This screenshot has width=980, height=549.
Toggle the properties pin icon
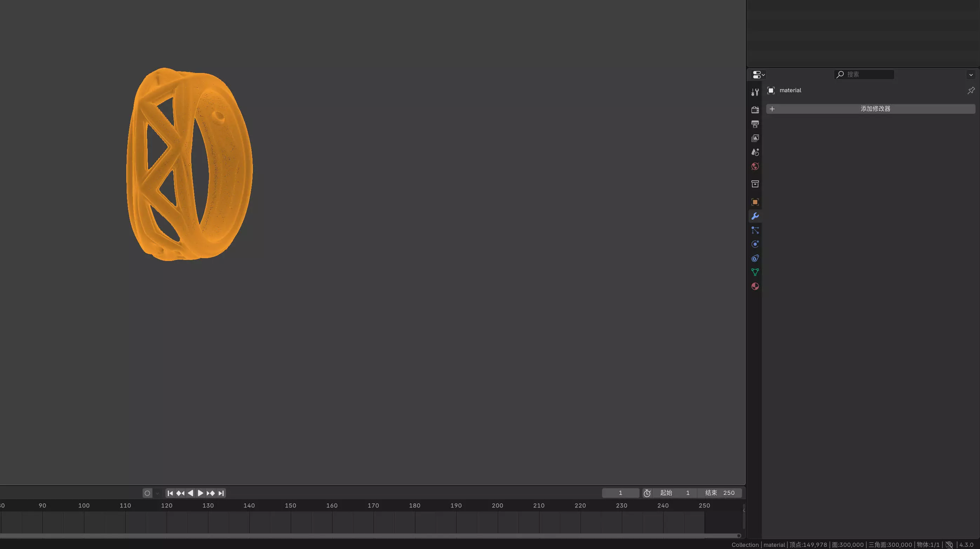point(971,90)
